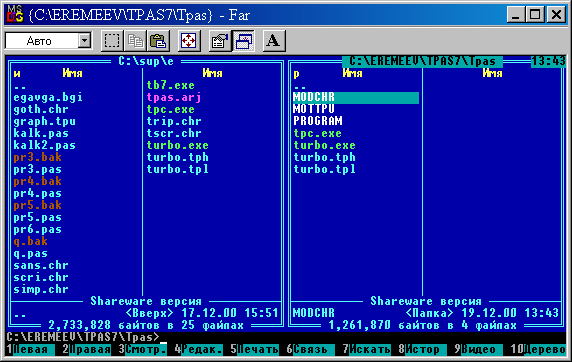Select the MOTTPU folder entry

click(314, 109)
